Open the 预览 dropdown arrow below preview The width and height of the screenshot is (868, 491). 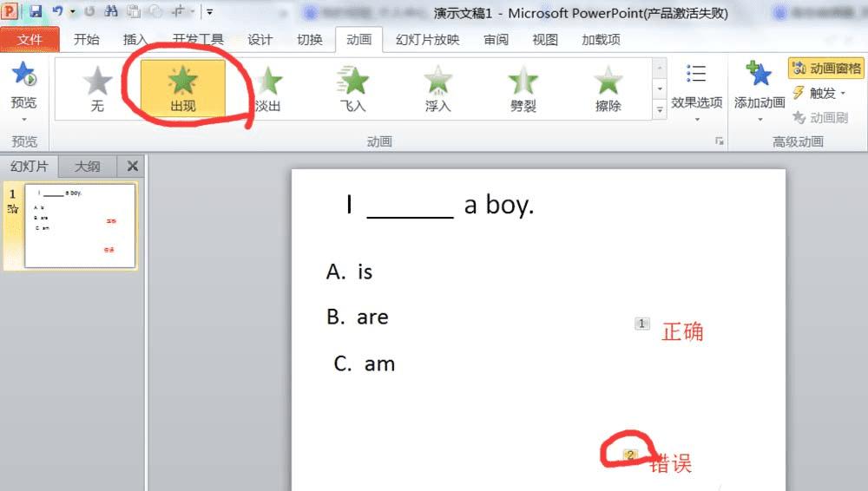tap(23, 119)
